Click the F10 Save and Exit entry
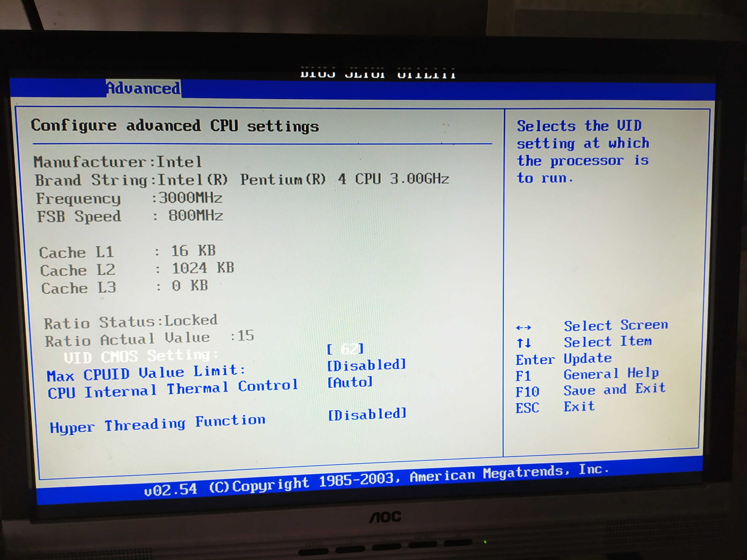Image resolution: width=747 pixels, height=560 pixels. coord(591,390)
